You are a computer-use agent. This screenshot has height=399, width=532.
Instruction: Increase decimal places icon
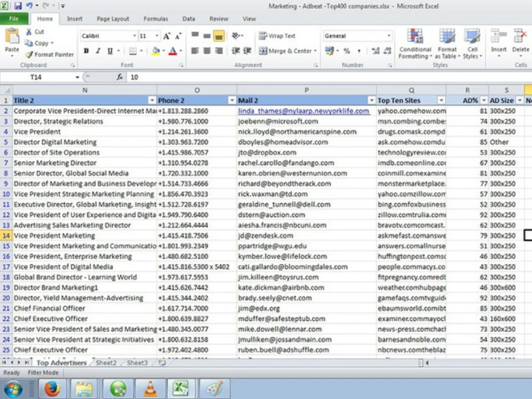click(x=375, y=51)
